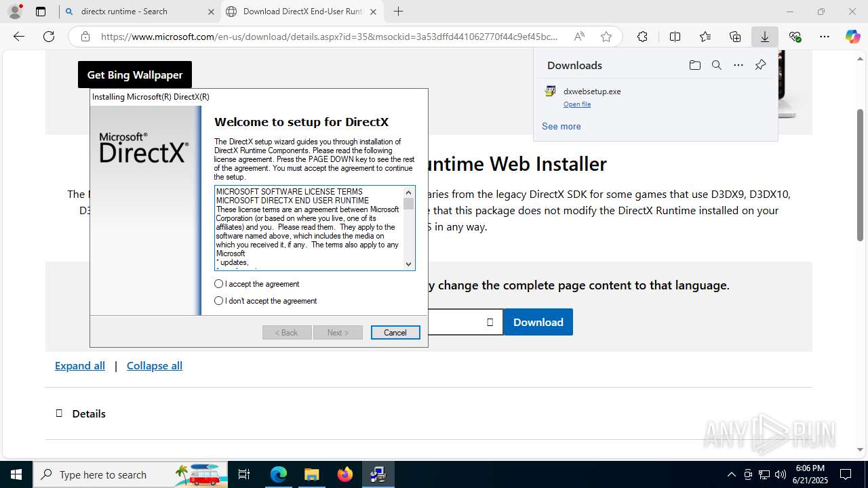Click the dxwebsetup.exe file icon
Screen dimensions: 868x488
coord(551,91)
